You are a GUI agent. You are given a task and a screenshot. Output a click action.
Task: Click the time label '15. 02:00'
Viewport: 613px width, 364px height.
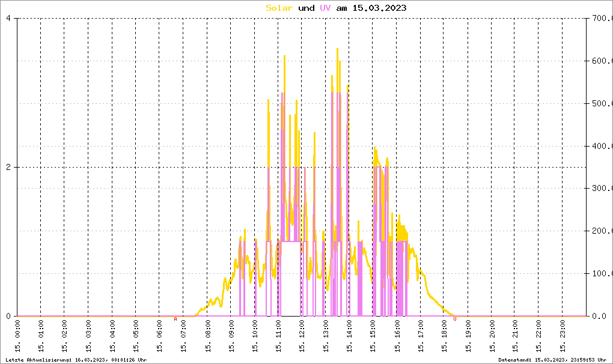(x=65, y=336)
